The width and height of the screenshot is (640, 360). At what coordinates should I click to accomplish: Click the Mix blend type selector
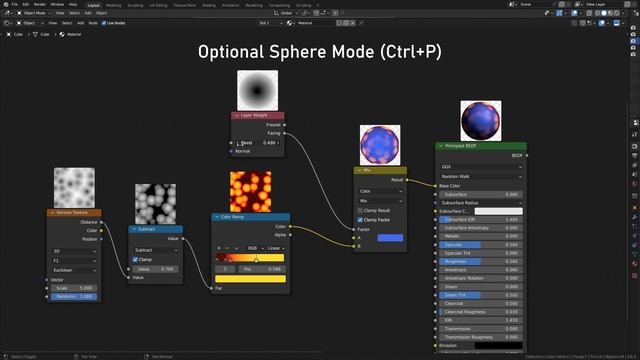pos(380,201)
